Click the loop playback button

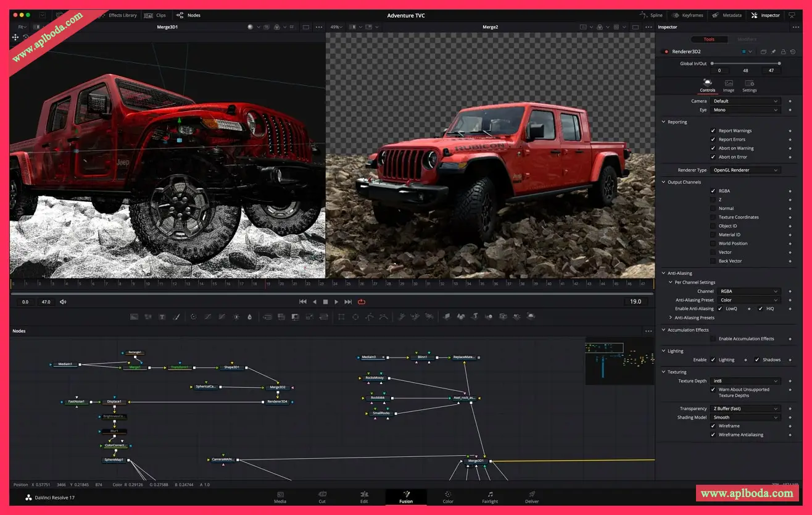(361, 302)
